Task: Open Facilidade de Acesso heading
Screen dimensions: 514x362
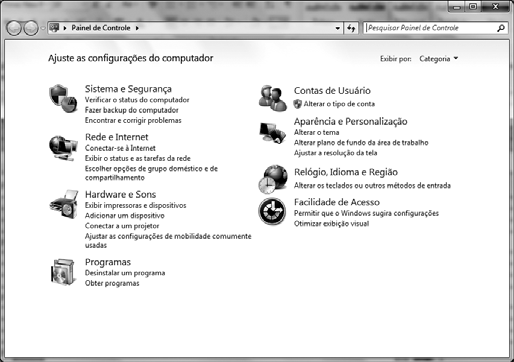Action: coord(337,202)
